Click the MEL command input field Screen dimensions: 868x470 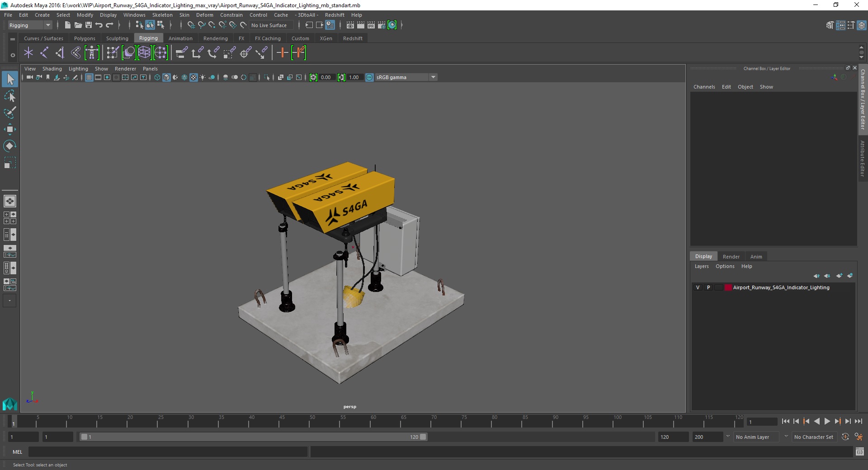pyautogui.click(x=168, y=452)
